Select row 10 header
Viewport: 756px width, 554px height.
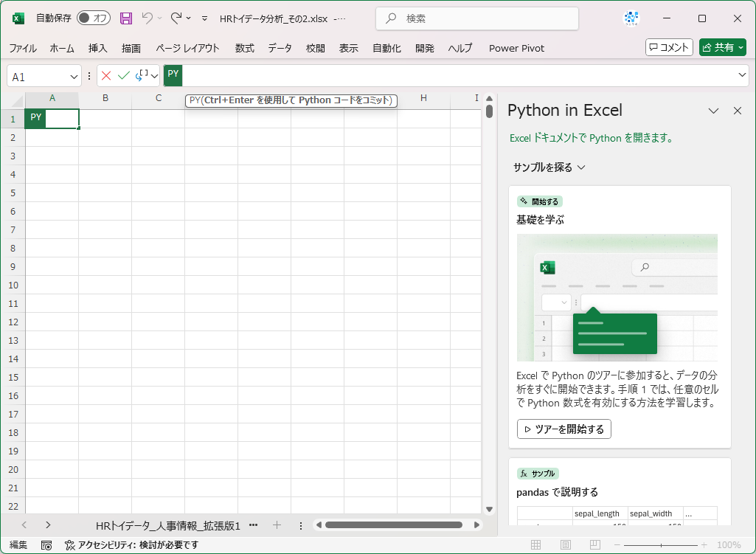(13, 285)
